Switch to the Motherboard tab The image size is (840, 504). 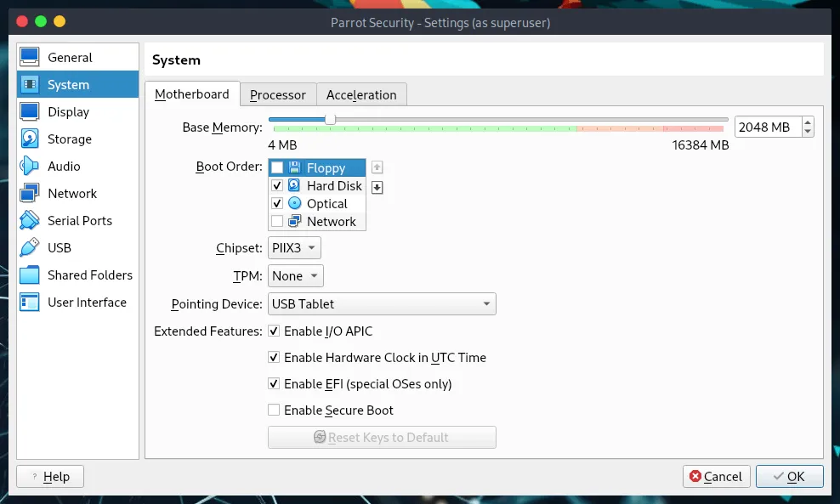(192, 94)
